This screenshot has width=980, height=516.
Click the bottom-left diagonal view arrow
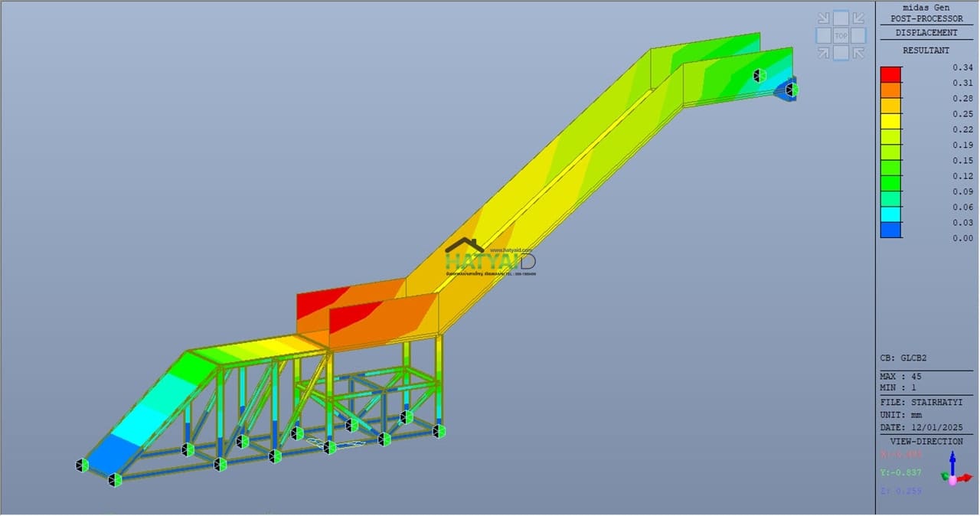point(823,53)
